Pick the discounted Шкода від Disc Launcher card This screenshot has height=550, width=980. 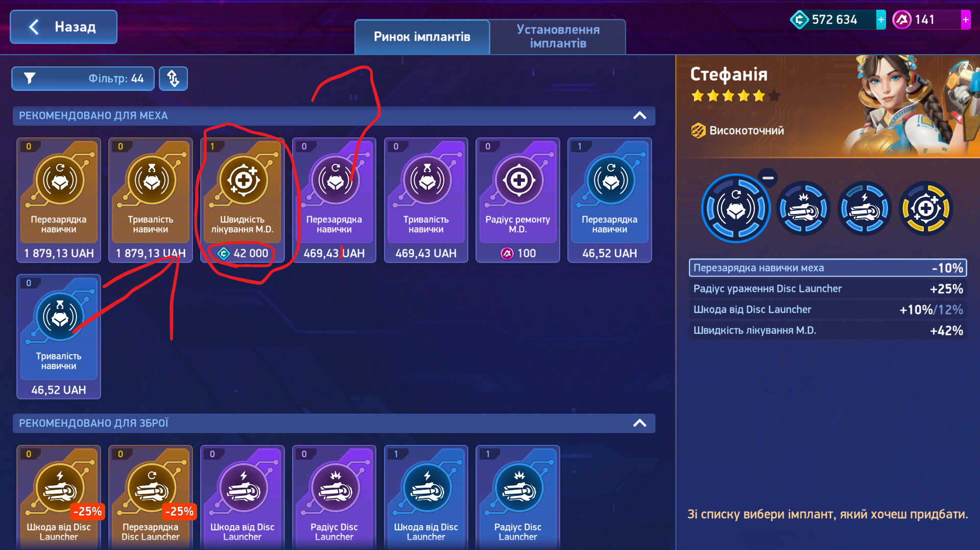[x=59, y=498]
